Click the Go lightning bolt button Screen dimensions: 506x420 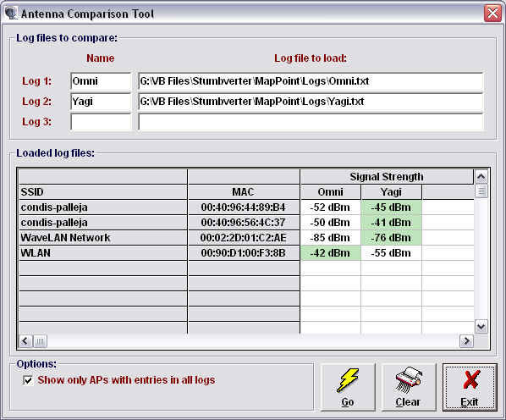pos(348,387)
